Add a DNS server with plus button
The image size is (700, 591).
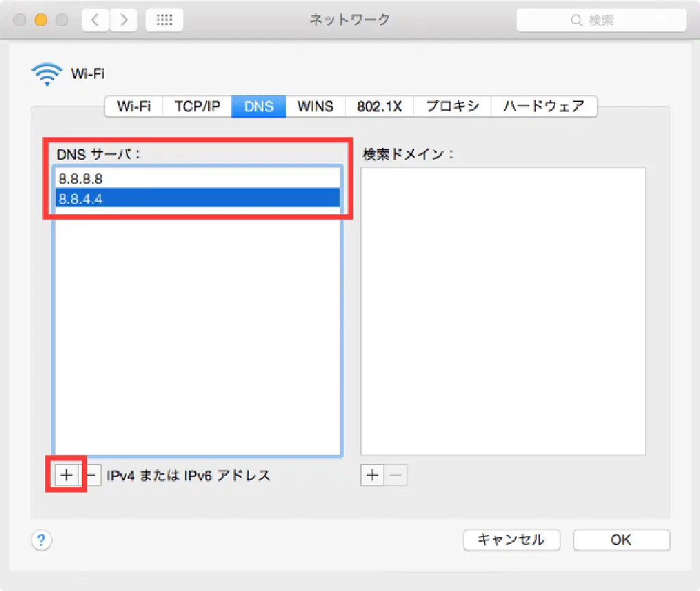point(66,475)
